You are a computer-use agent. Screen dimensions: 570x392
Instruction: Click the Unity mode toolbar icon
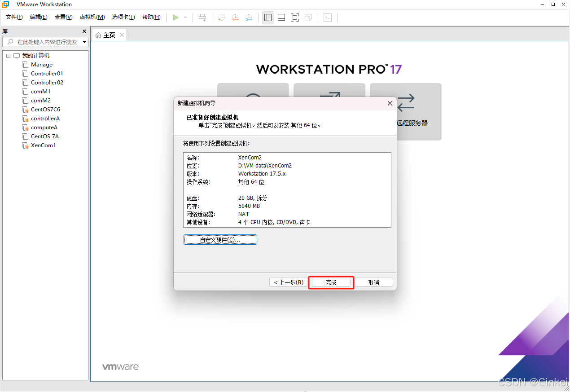click(308, 18)
